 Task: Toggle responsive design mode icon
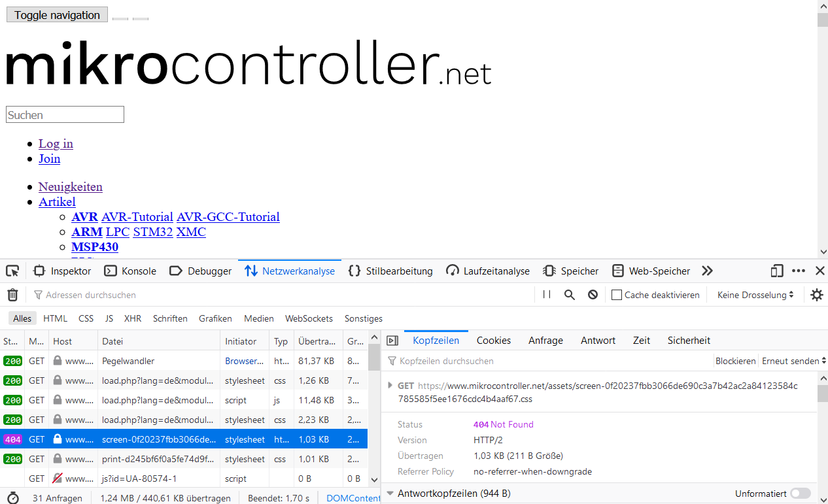point(777,271)
